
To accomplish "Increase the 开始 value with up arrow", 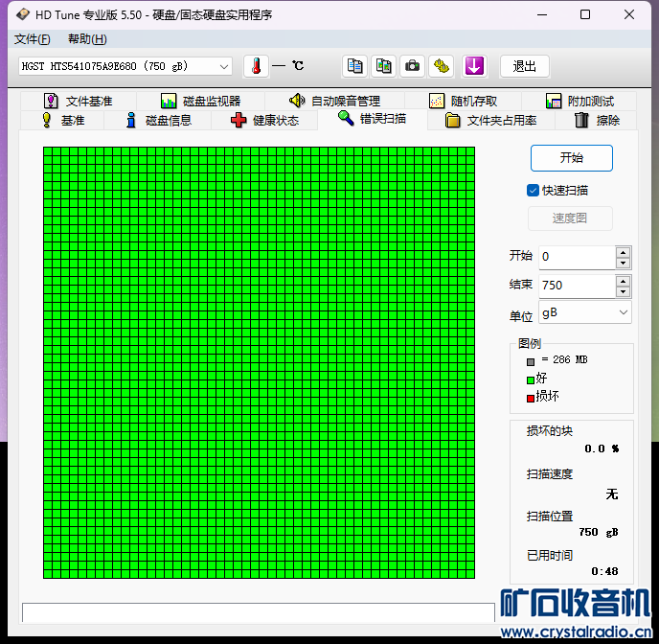I will pos(623,252).
